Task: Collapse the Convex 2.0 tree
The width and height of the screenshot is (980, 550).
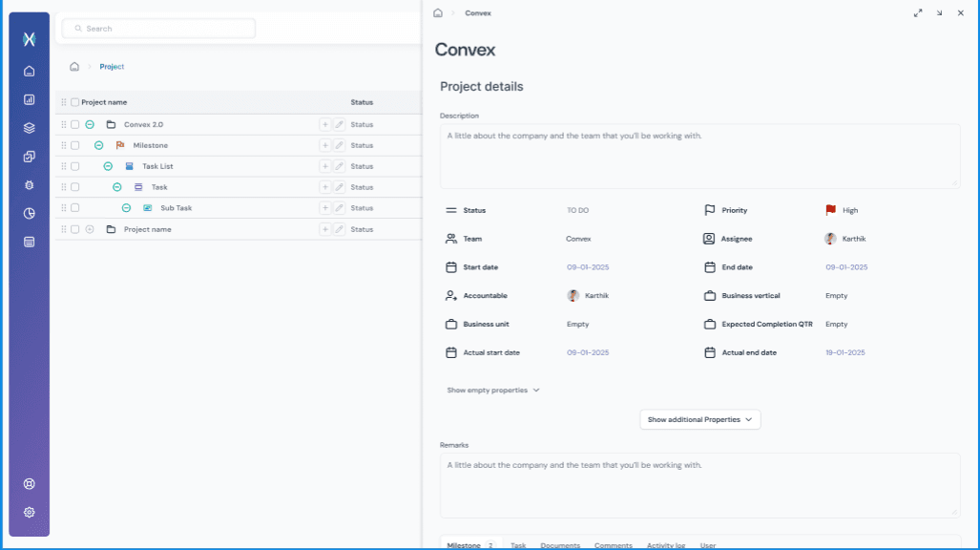Action: pos(90,124)
